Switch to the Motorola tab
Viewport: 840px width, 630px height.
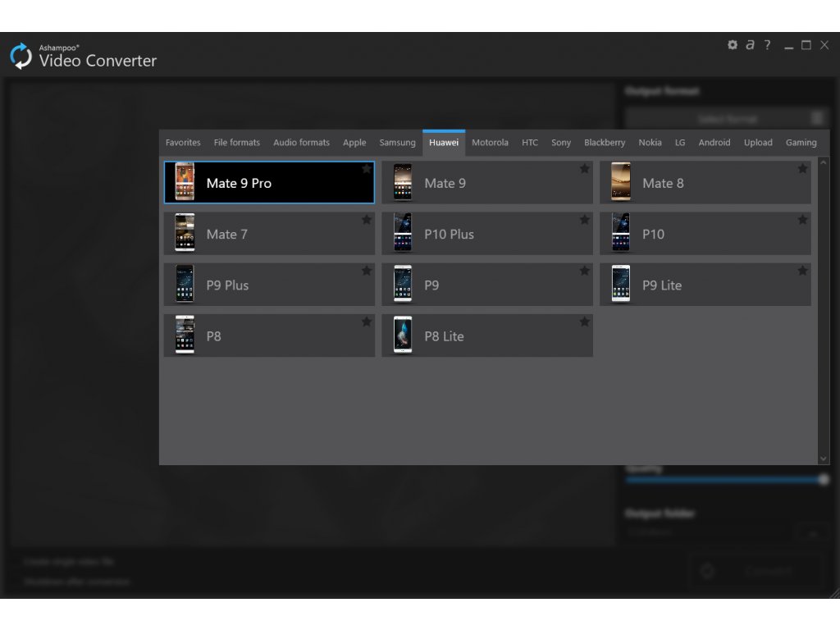pyautogui.click(x=490, y=143)
